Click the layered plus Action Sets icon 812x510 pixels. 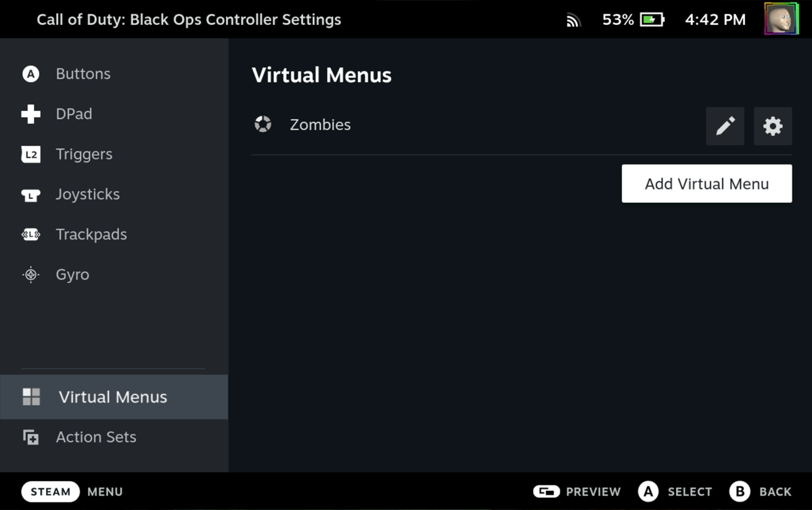(x=30, y=437)
